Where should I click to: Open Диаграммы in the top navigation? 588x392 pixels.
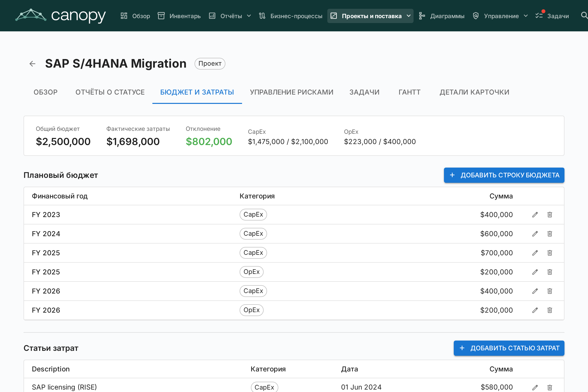442,16
